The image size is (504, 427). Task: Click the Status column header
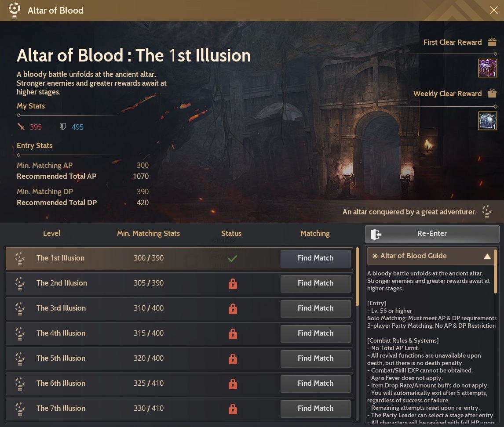click(231, 234)
